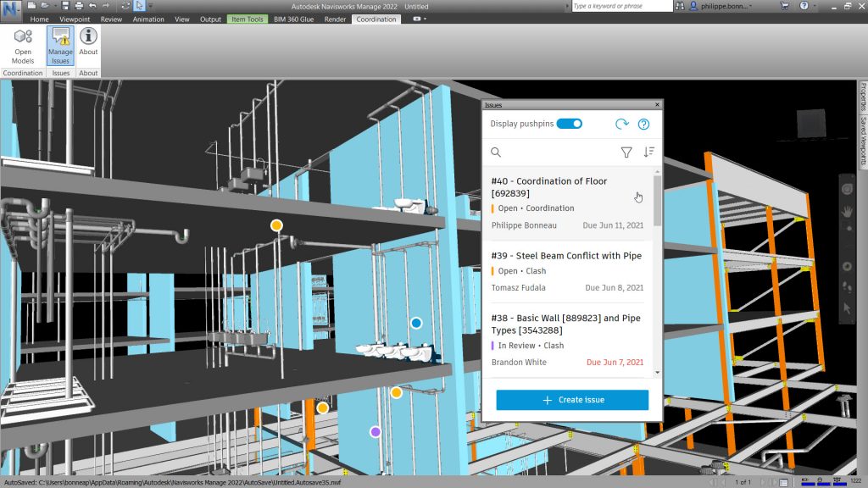Click the Walk footsteps tool in navigation bar
The image size is (868, 488).
click(x=847, y=286)
